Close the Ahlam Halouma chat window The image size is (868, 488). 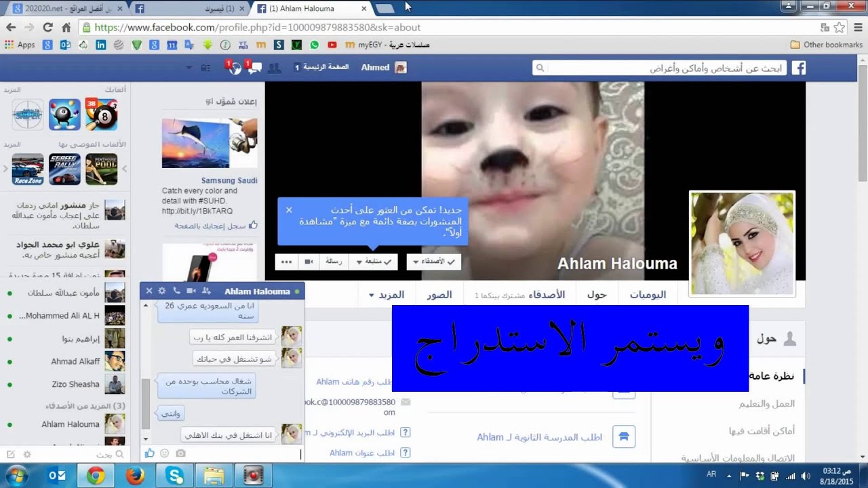pyautogui.click(x=149, y=291)
